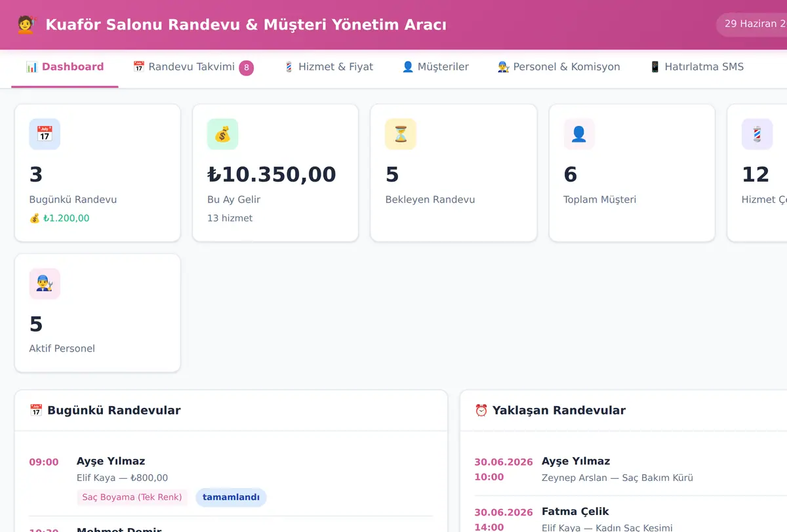Click the Bekleyen Randevu label

(x=430, y=200)
